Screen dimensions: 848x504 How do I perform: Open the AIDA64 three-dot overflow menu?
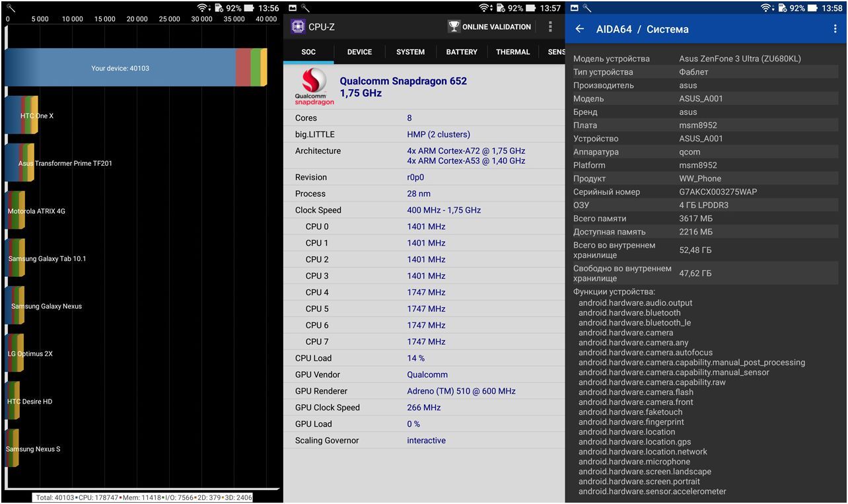click(x=835, y=29)
